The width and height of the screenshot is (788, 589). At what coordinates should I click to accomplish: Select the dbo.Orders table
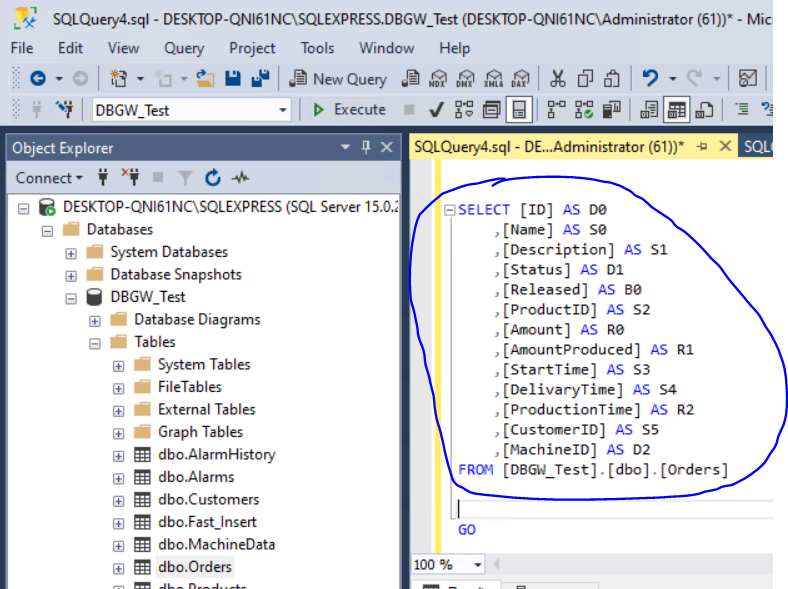tap(194, 567)
